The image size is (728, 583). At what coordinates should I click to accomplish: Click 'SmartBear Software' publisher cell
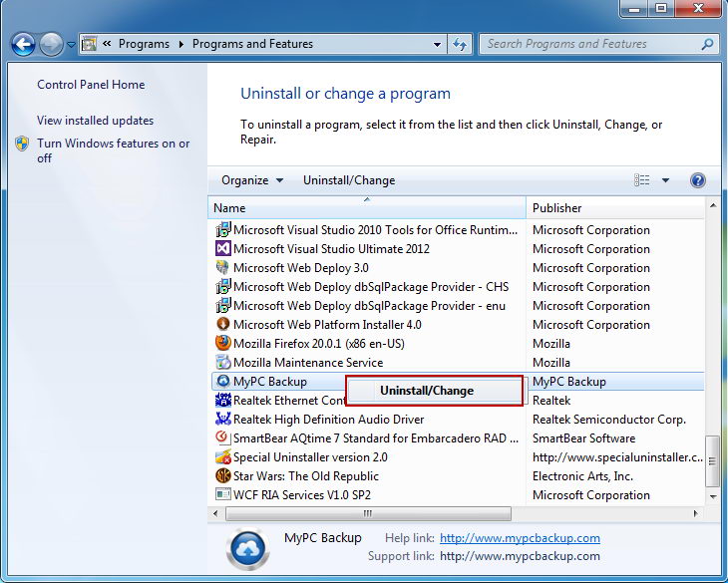(x=583, y=438)
